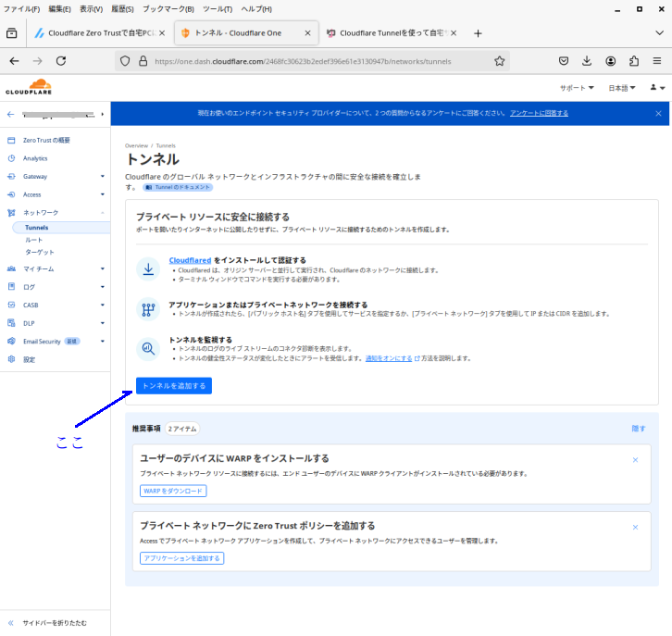Open the Firefox View icon

(x=12, y=33)
